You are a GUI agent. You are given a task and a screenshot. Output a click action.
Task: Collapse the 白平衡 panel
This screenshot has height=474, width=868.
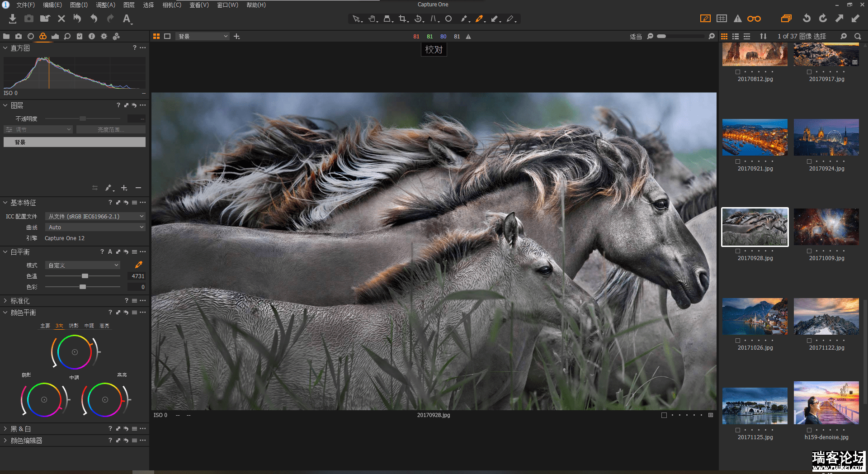pyautogui.click(x=5, y=252)
